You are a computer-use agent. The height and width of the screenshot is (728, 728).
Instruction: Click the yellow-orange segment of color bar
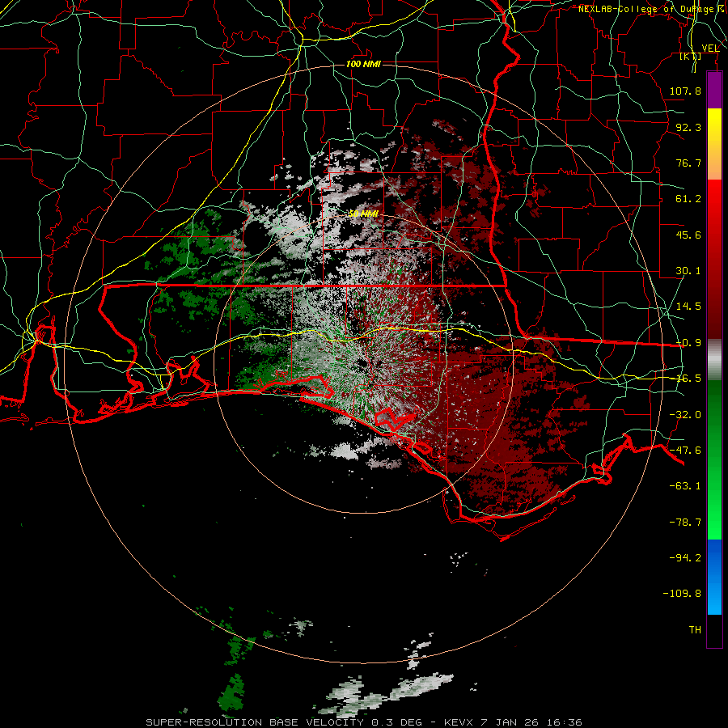(x=714, y=144)
